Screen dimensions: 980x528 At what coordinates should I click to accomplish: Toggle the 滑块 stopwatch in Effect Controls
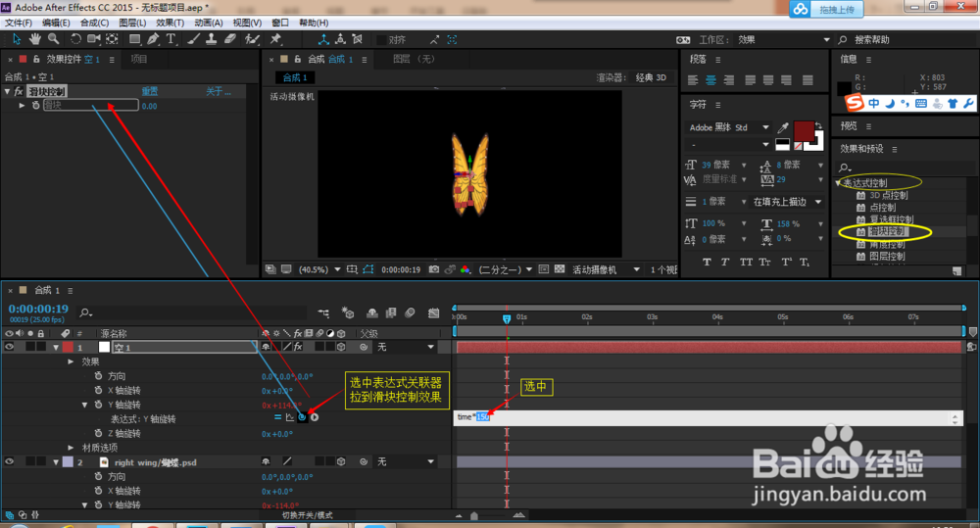point(36,105)
